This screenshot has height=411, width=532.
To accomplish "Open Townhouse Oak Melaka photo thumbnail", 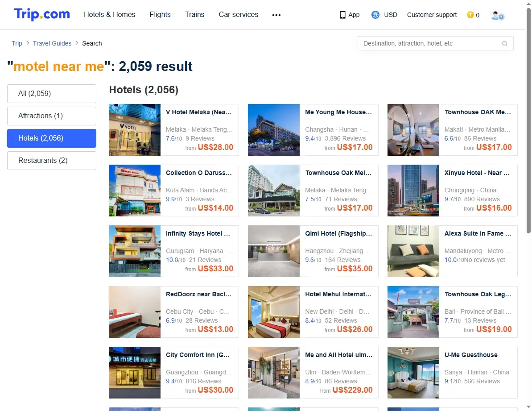I will click(274, 191).
